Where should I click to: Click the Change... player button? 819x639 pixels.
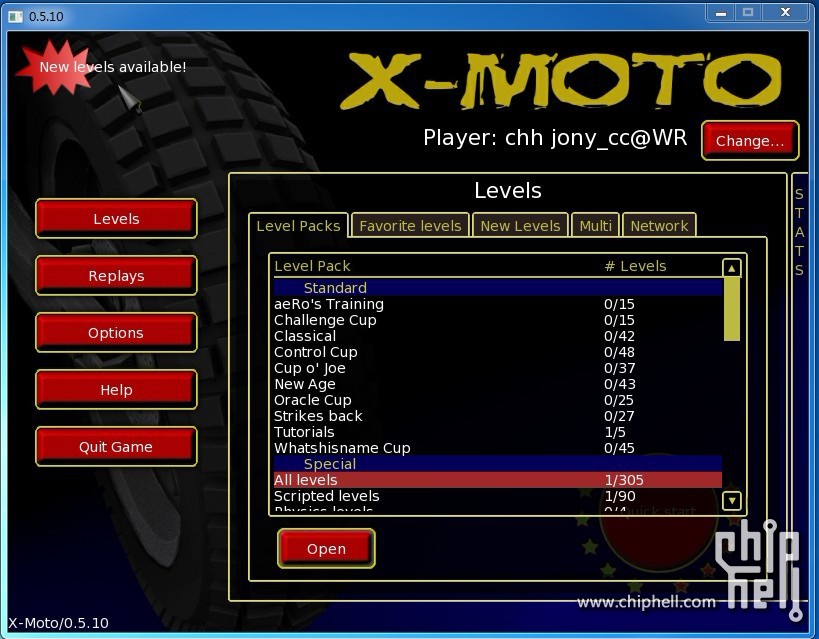pyautogui.click(x=750, y=141)
